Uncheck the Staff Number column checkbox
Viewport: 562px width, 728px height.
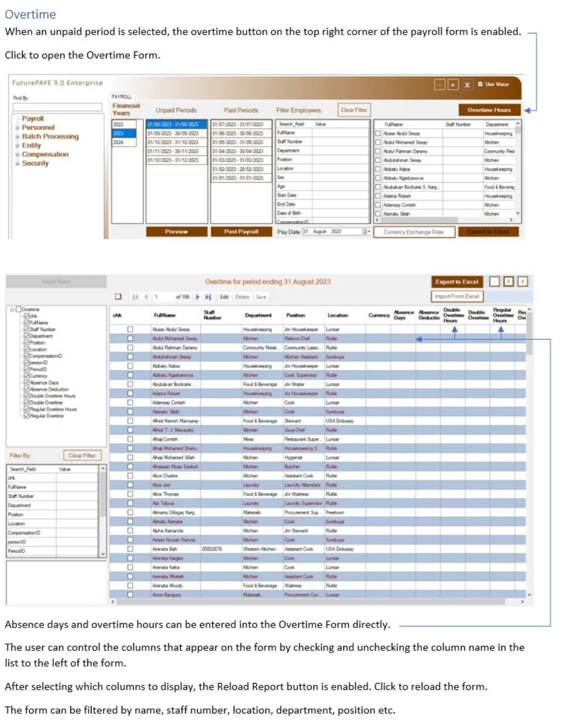[x=27, y=329]
